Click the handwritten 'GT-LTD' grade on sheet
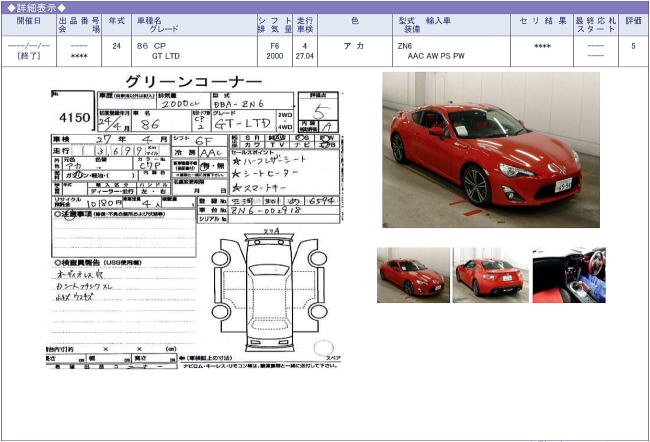This screenshot has height=442, width=650. [243, 123]
